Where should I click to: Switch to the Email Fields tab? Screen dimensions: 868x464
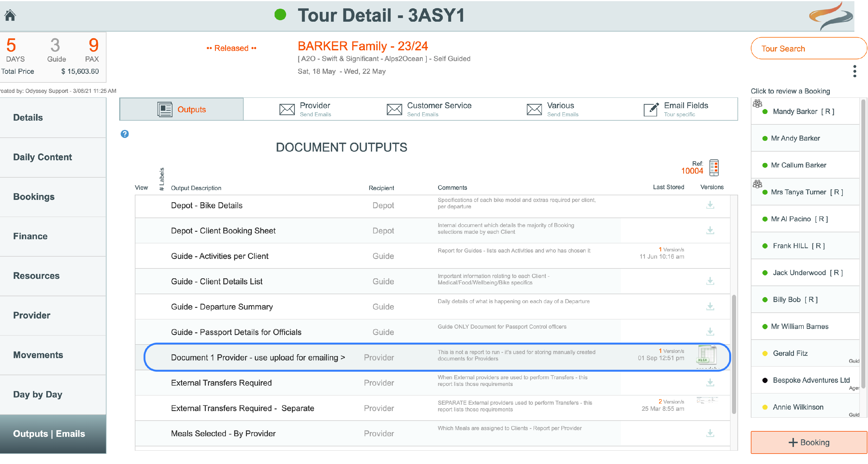676,110
